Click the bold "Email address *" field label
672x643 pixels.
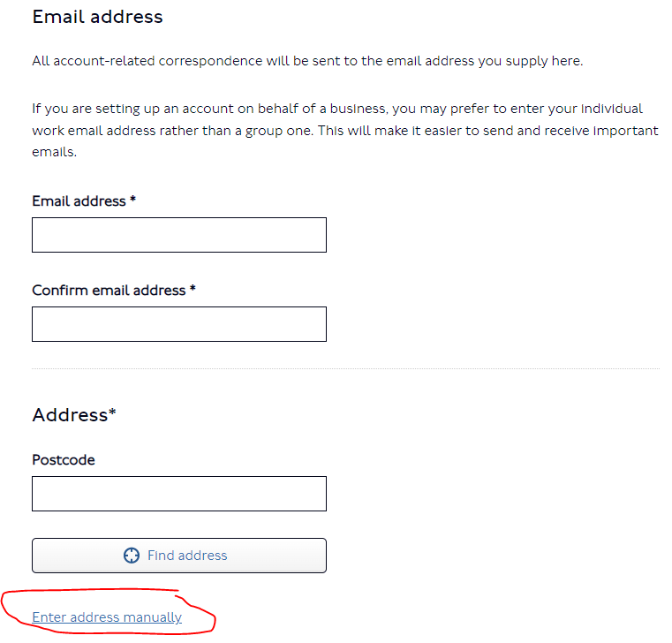pos(79,201)
